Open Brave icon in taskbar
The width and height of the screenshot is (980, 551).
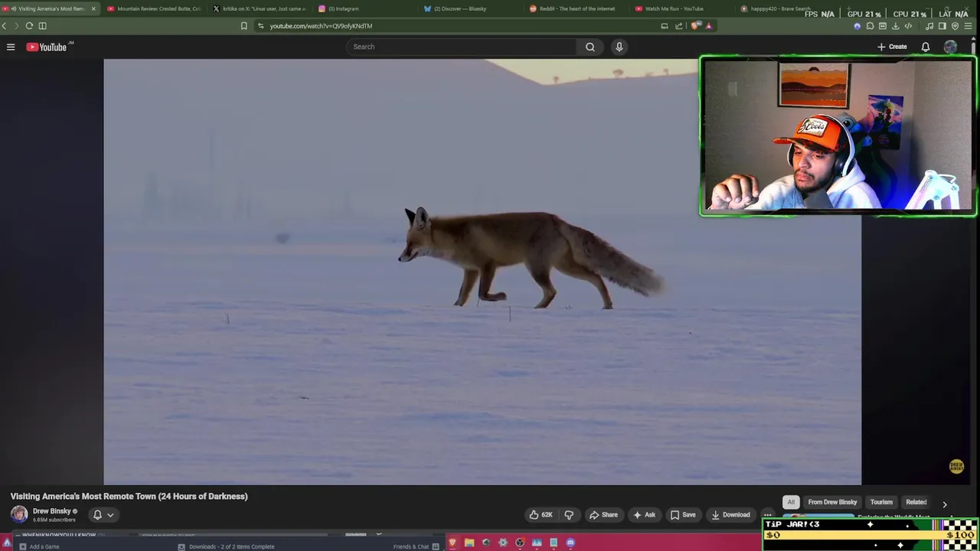(x=452, y=543)
